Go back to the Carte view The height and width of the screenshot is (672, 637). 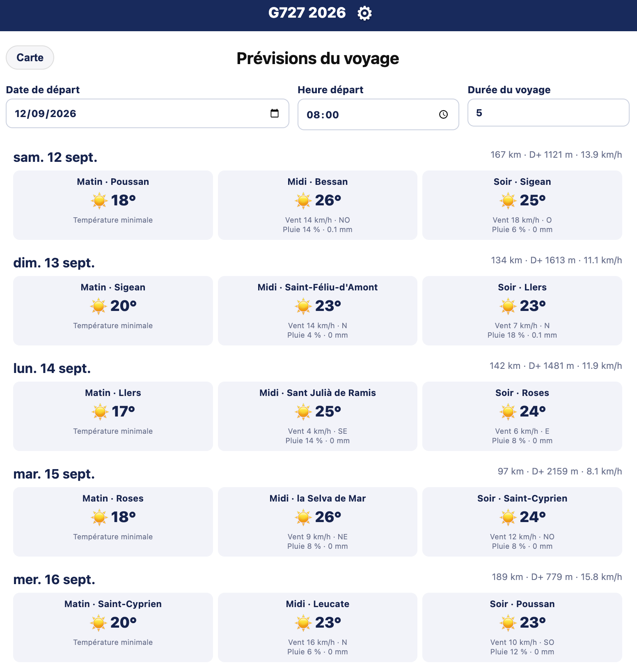click(30, 58)
